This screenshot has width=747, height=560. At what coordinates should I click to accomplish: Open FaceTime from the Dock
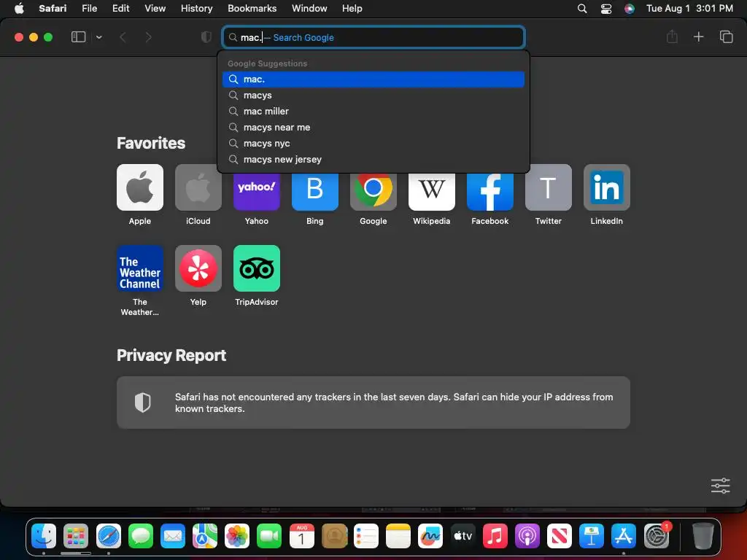pos(270,536)
